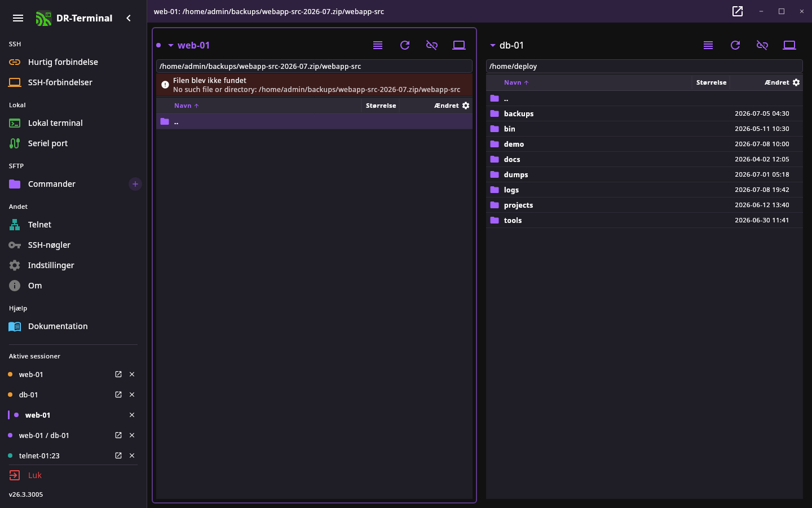Close the highlighted purple web-01 session
Viewport: 812px width, 508px height.
point(132,415)
